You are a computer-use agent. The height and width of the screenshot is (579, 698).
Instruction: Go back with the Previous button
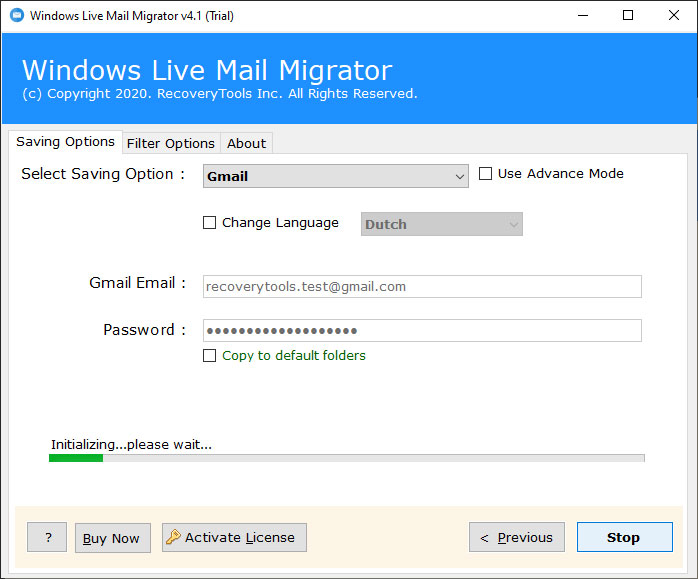[517, 537]
